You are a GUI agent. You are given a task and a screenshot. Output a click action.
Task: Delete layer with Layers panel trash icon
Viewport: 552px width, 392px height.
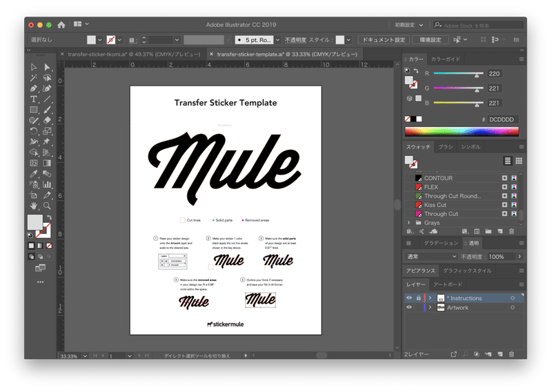click(511, 354)
